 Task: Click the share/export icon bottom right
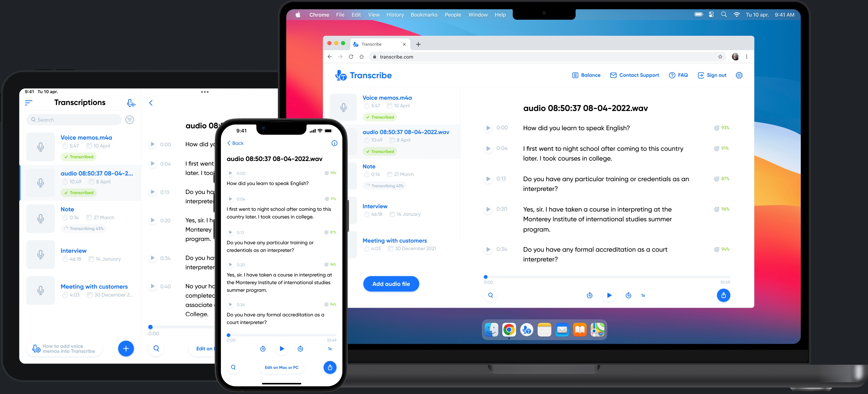pos(724,295)
